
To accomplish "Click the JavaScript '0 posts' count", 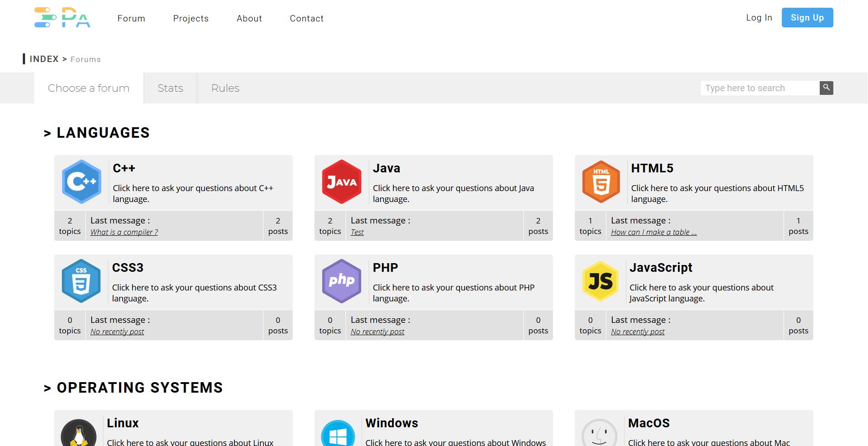I will coord(799,325).
